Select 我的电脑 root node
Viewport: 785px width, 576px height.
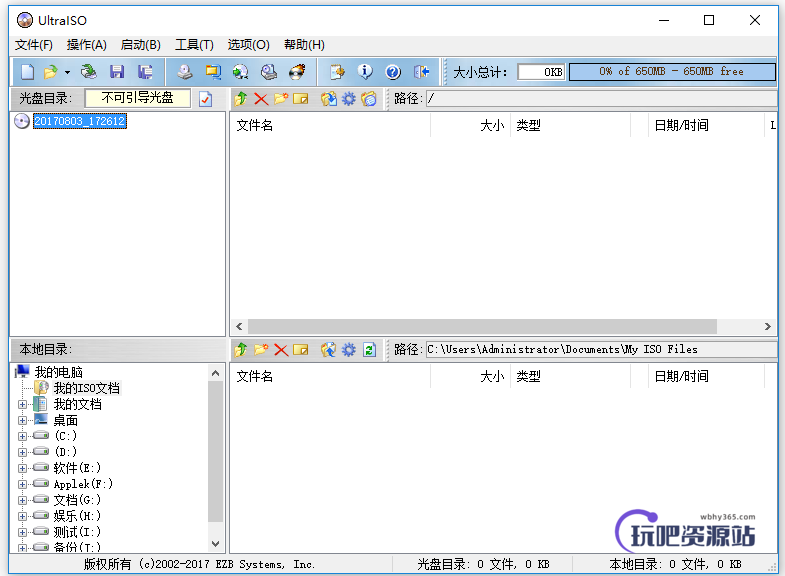59,372
